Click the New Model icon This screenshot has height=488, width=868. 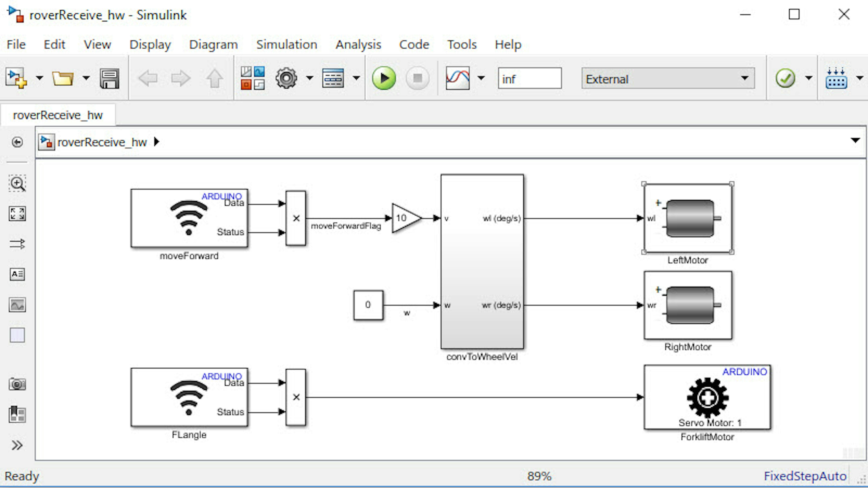pos(16,78)
